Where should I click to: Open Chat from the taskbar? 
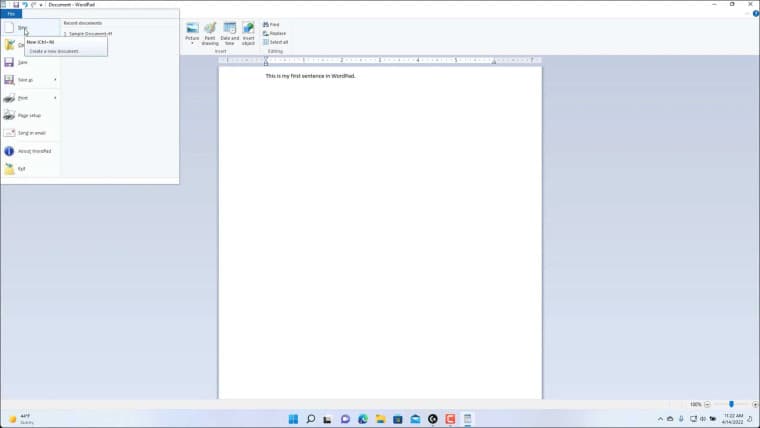coord(345,419)
